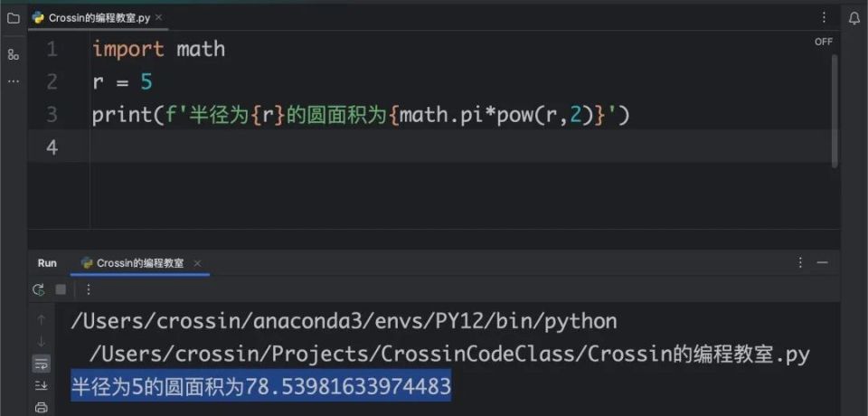The width and height of the screenshot is (868, 416).
Task: Open the Structure tool window icon
Action: (14, 54)
